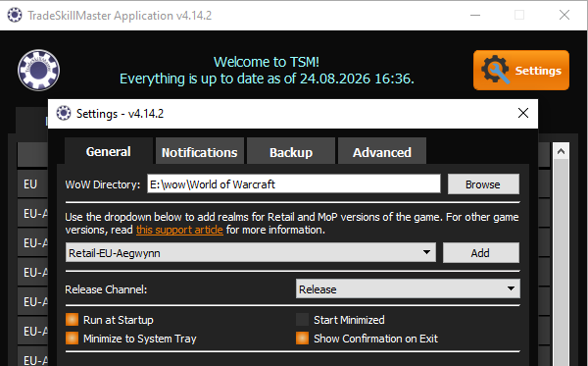Open the Backup tab
The height and width of the screenshot is (366, 588).
pyautogui.click(x=291, y=152)
